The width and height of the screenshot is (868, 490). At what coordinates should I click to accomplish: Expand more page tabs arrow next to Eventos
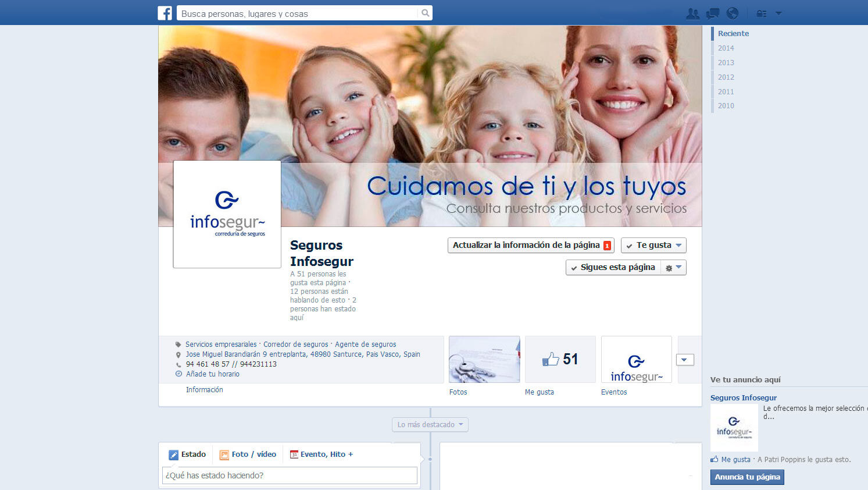[x=684, y=360]
